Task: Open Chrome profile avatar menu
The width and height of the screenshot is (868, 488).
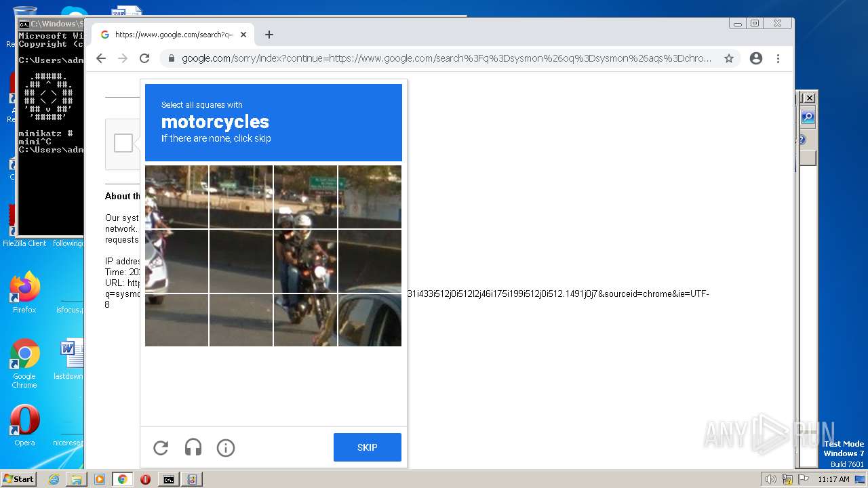Action: [756, 58]
